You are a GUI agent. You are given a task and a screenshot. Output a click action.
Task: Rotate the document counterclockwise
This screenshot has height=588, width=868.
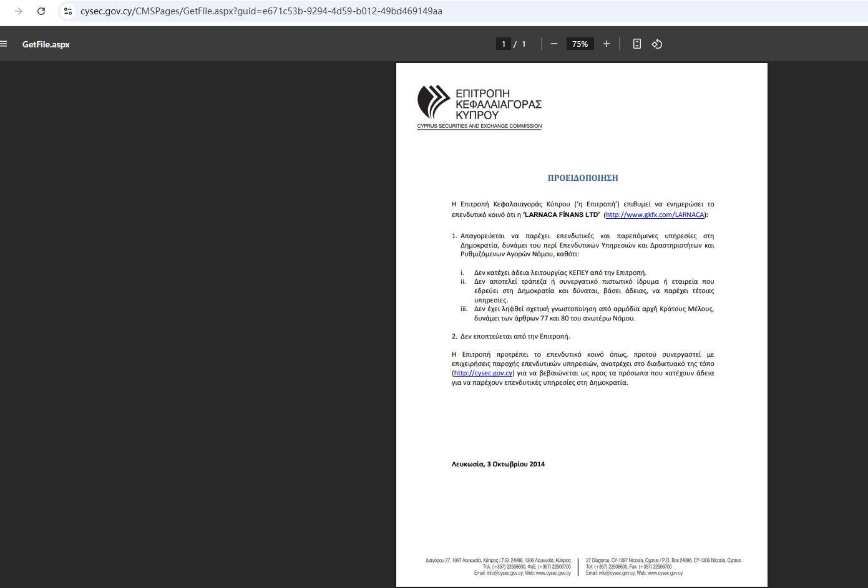point(656,44)
